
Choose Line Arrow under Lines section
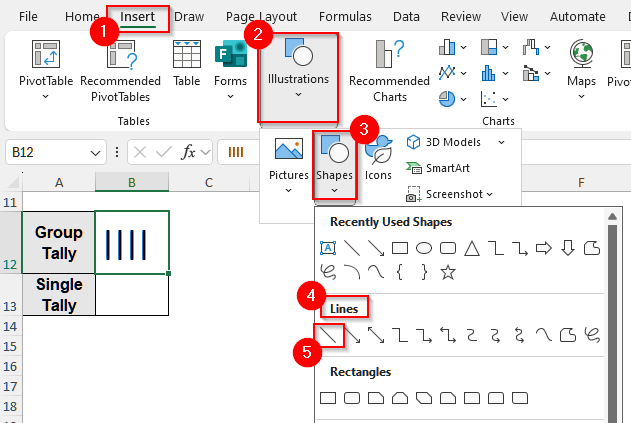(353, 335)
